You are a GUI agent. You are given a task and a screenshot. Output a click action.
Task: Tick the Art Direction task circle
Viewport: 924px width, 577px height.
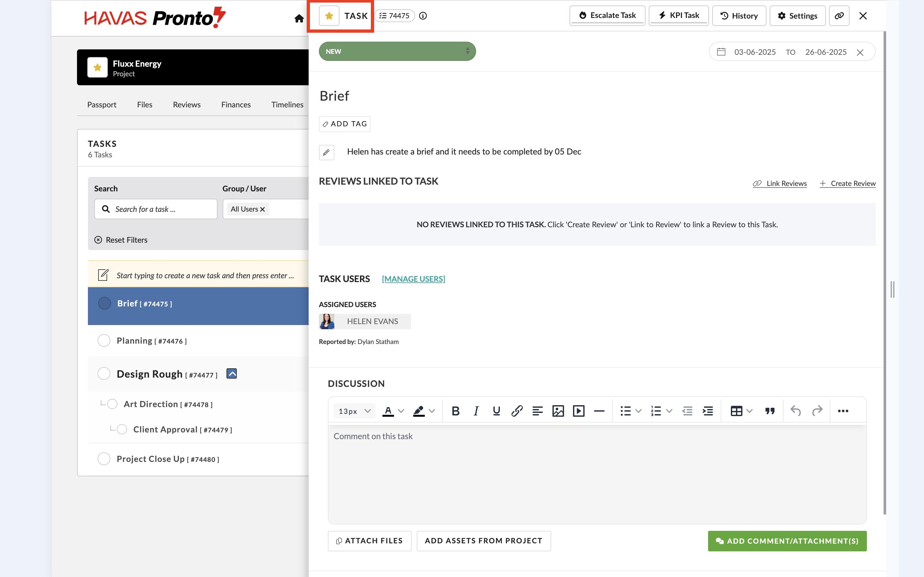pyautogui.click(x=112, y=404)
